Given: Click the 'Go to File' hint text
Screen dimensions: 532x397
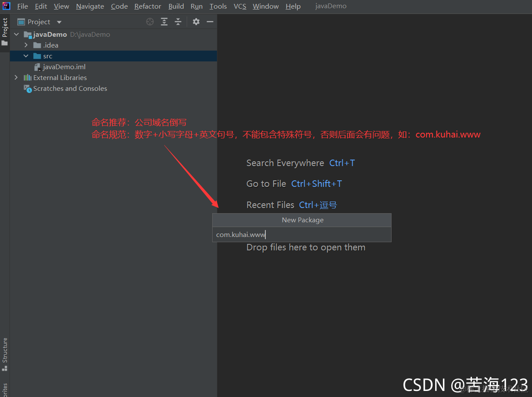Looking at the screenshot, I should (266, 184).
